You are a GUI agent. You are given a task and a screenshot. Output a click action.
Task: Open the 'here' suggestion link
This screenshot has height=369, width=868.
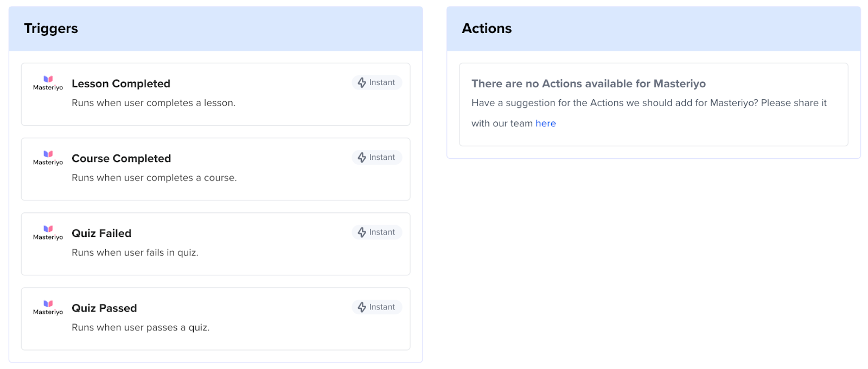coord(545,124)
